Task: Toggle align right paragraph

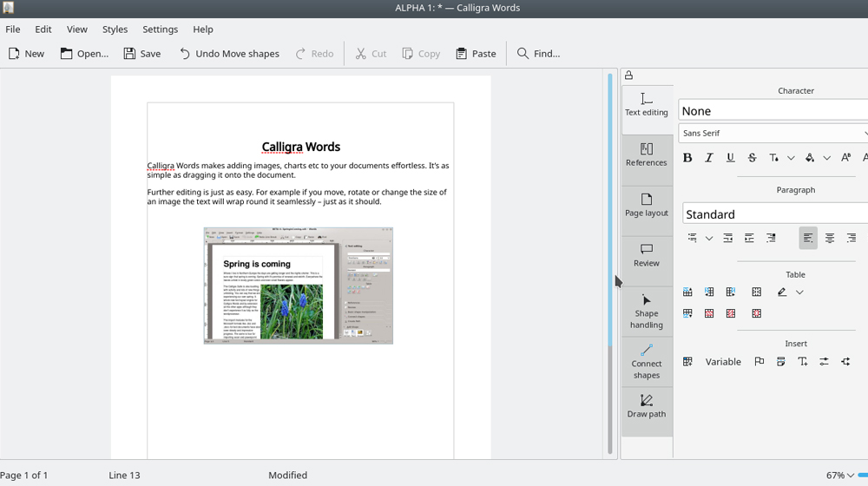Action: click(x=852, y=238)
